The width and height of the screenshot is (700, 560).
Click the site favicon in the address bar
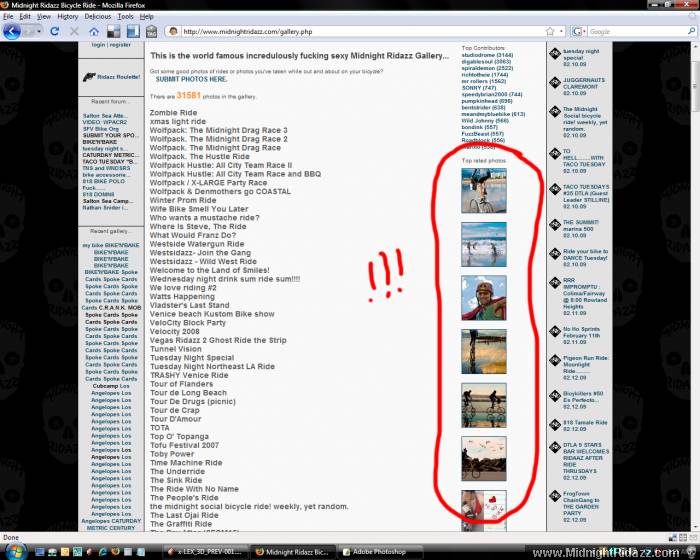(x=173, y=32)
